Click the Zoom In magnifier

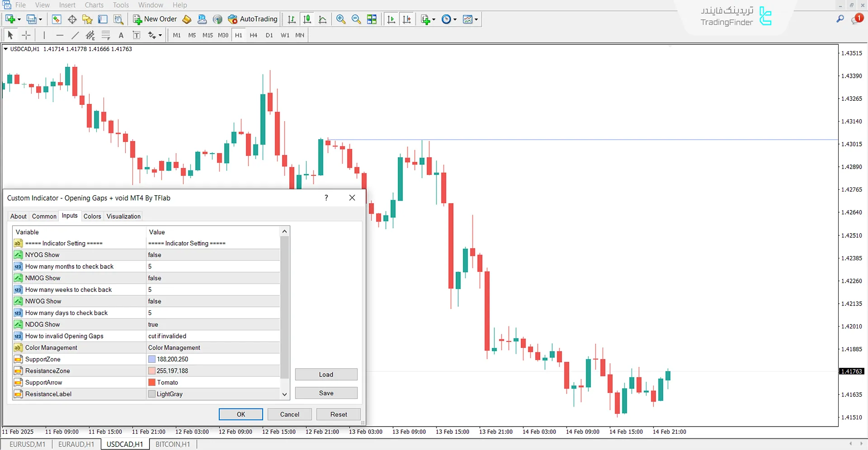coord(340,19)
